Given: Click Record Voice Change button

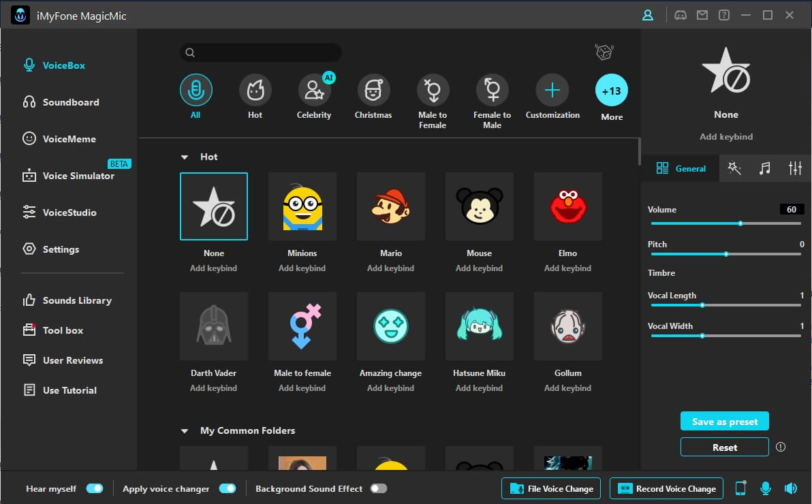Looking at the screenshot, I should (666, 488).
